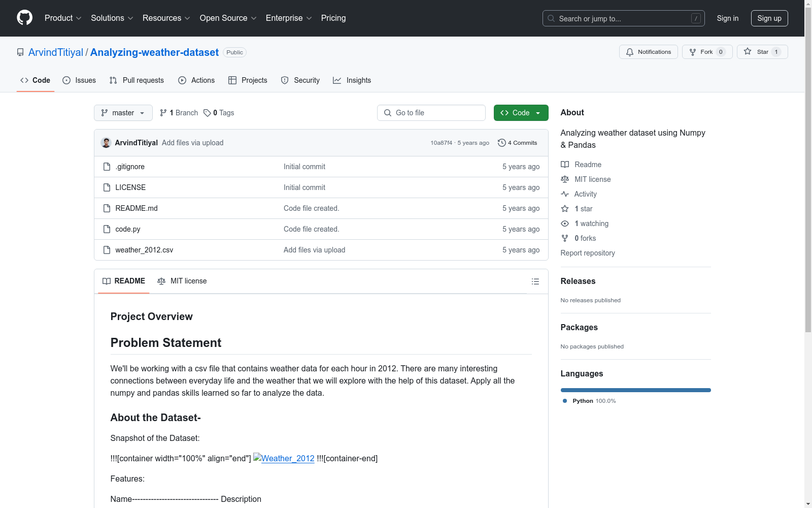Click the LICENSE file icon
This screenshot has width=812, height=508.
(x=107, y=187)
